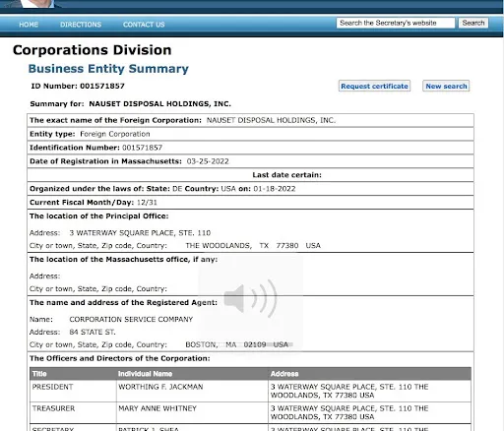Click CORPORATION SERVICE COMPANY agent name
The width and height of the screenshot is (504, 431).
(x=131, y=319)
